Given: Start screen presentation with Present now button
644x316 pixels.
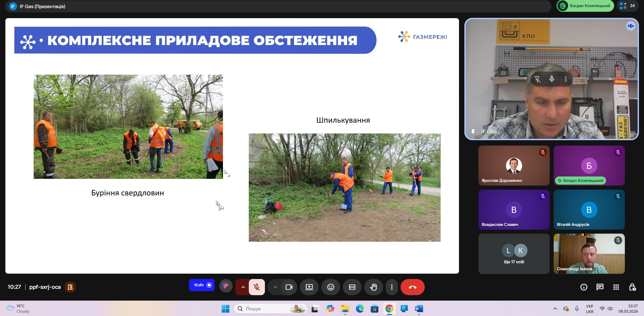Looking at the screenshot, I should click(309, 287).
